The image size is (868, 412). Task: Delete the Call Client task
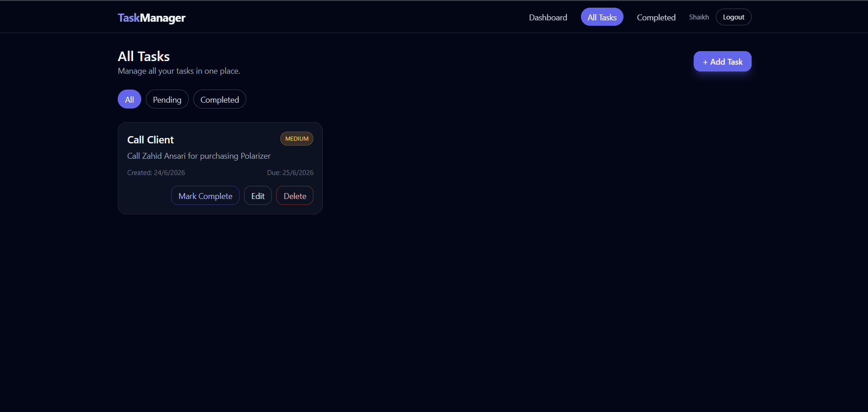coord(295,196)
